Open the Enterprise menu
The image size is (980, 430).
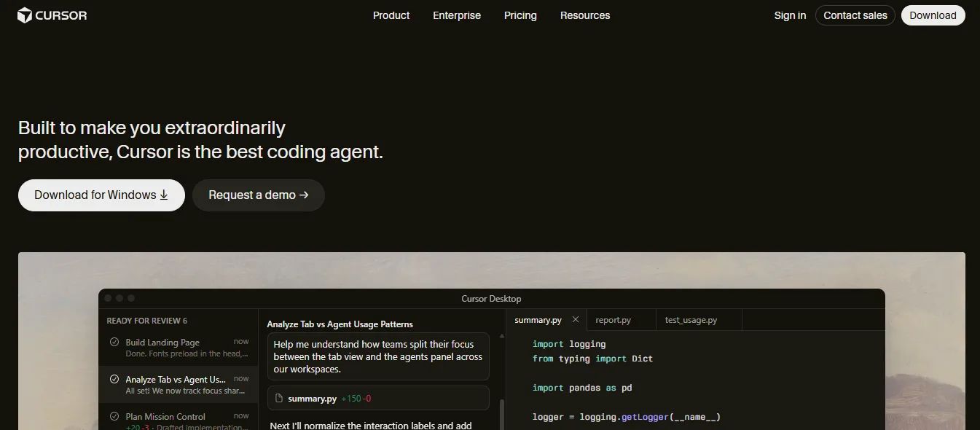click(457, 15)
